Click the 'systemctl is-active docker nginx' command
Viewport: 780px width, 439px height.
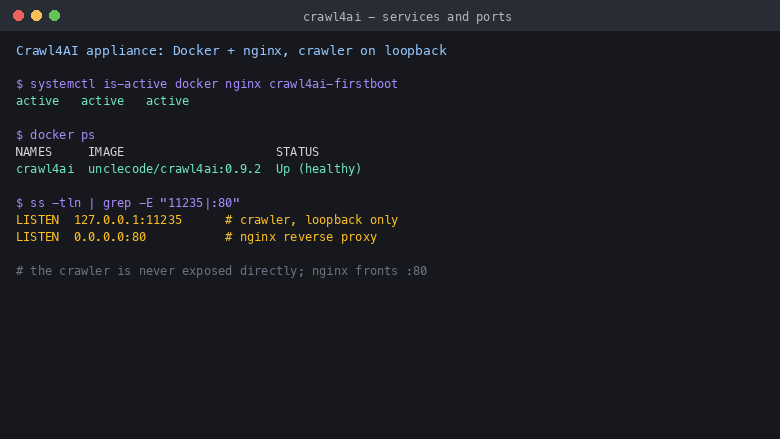[207, 84]
